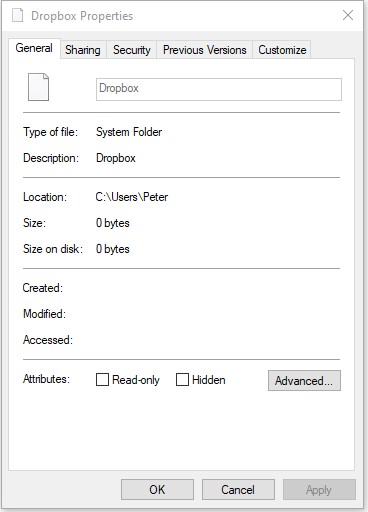Image resolution: width=368 pixels, height=512 pixels.
Task: Click the 'Dropbox Properties' window title
Action: coord(82,16)
